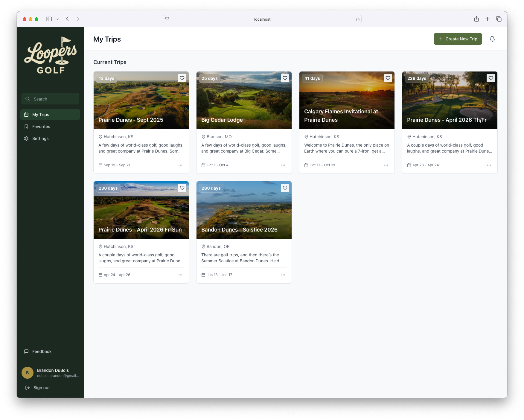The height and width of the screenshot is (420, 524).
Task: Click the Create New Trip button
Action: [458, 39]
